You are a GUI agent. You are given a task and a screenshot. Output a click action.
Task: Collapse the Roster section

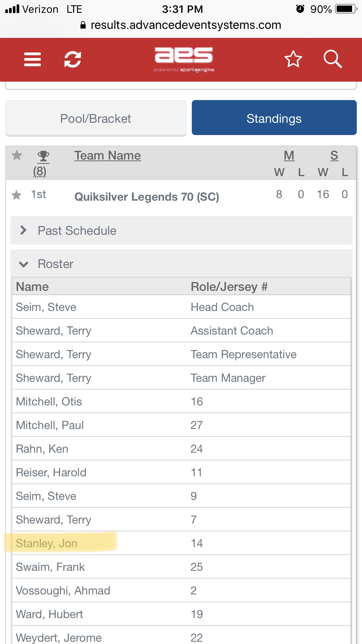coord(55,264)
